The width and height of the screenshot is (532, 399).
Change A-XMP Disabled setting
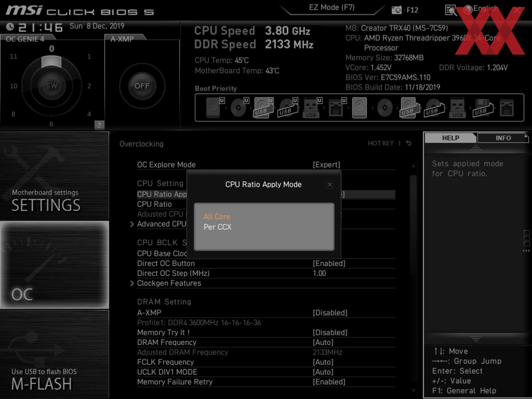pos(330,313)
